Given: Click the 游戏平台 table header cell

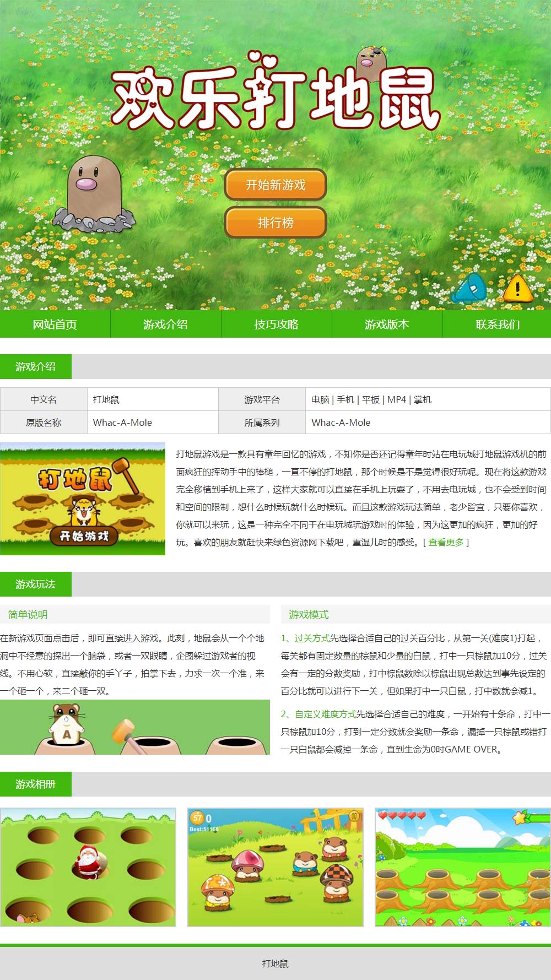Looking at the screenshot, I should (262, 399).
